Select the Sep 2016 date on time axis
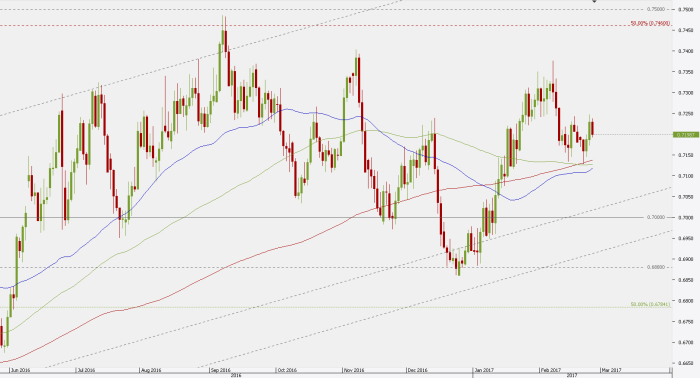The height and width of the screenshot is (378, 700). pyautogui.click(x=220, y=370)
